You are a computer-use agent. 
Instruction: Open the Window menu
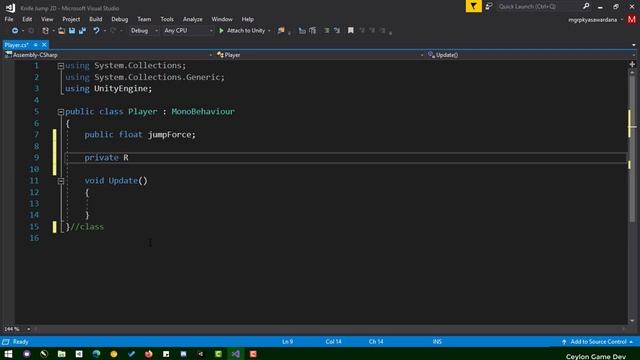tap(222, 19)
